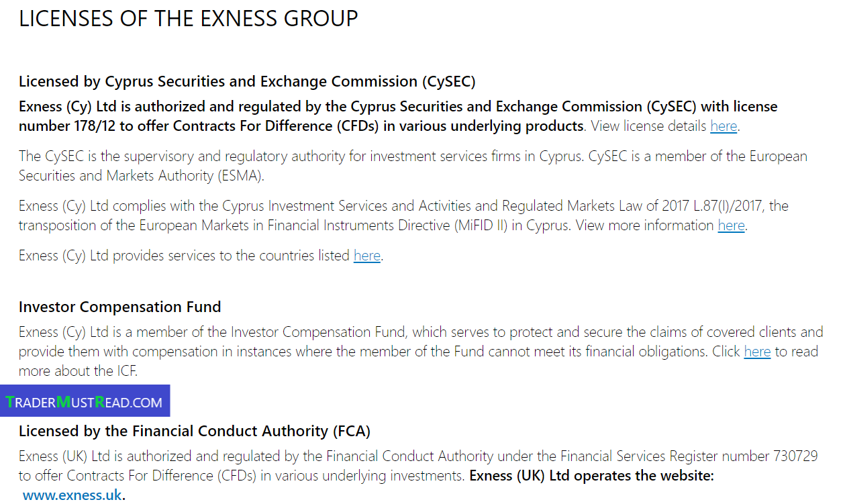Click the CySEC license section heading

click(x=247, y=82)
